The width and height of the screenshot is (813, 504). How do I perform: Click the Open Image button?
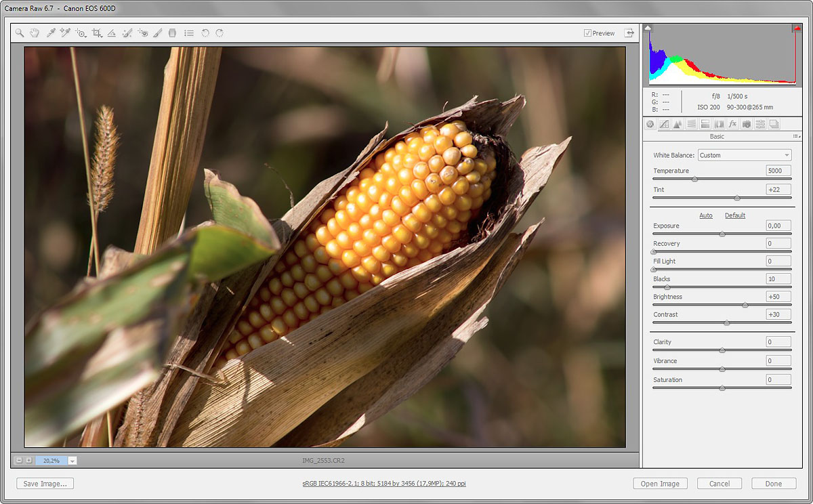click(660, 484)
